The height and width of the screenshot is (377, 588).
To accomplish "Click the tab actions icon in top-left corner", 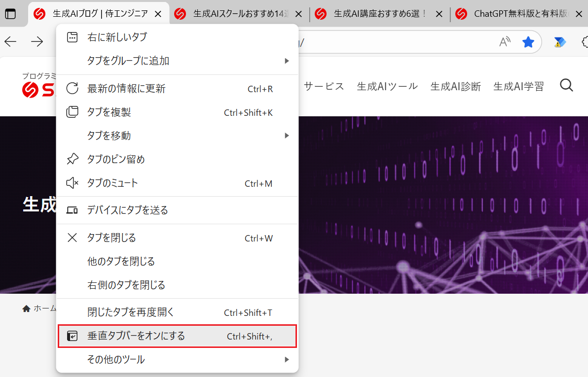I will [10, 14].
